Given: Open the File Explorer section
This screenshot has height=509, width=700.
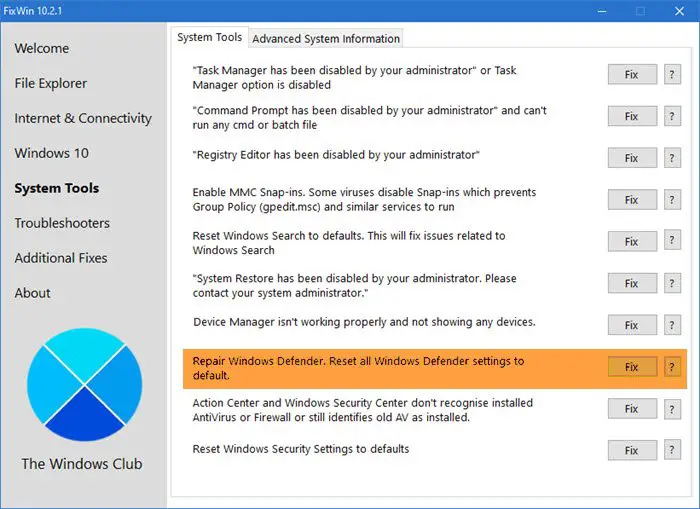Looking at the screenshot, I should click(50, 83).
